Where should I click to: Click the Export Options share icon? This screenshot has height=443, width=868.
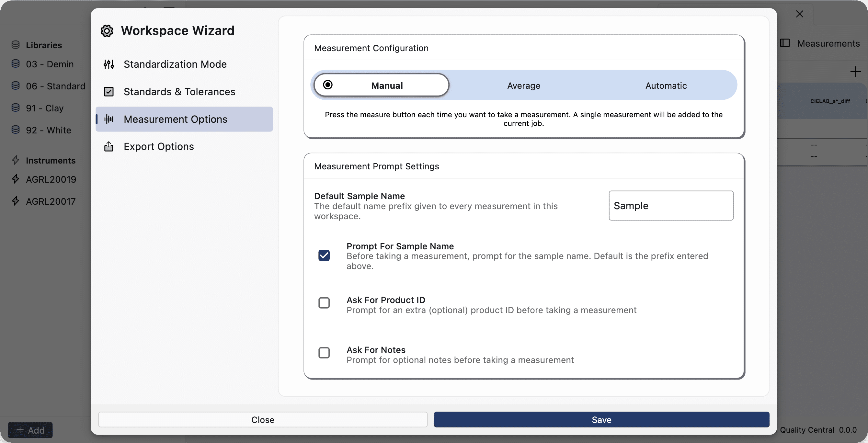pyautogui.click(x=108, y=147)
